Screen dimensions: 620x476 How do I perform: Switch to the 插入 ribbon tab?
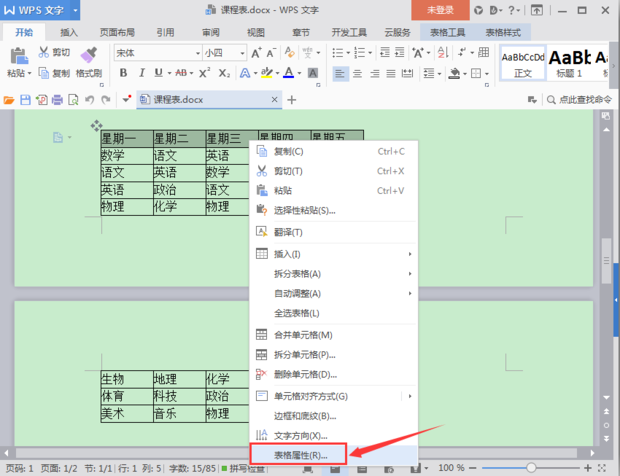pyautogui.click(x=69, y=32)
